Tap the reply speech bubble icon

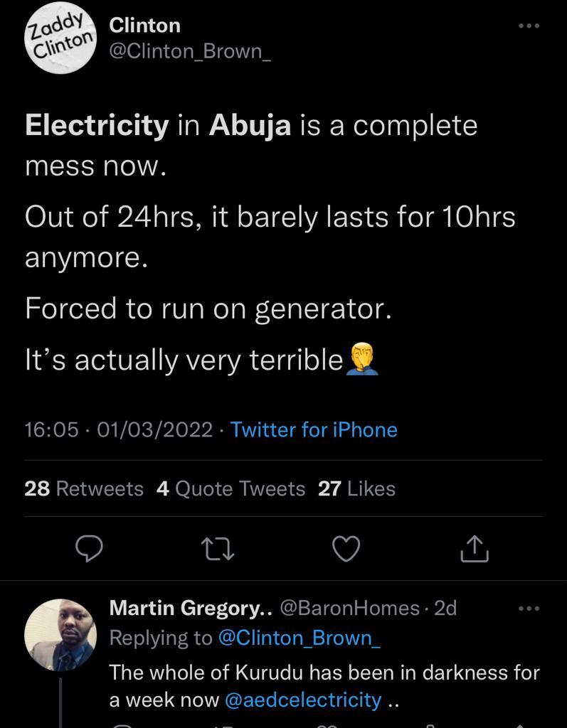click(90, 548)
